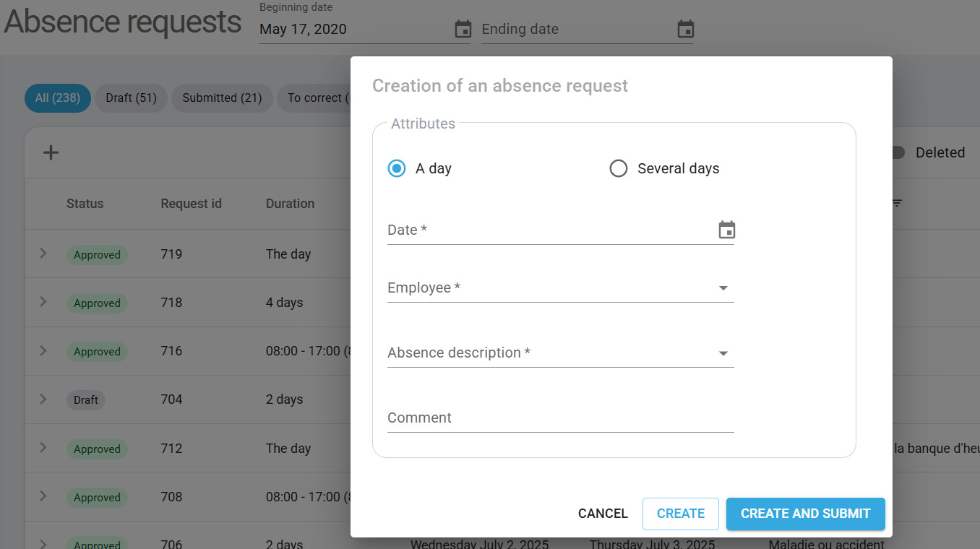Cancel the absence request creation
980x549 pixels.
(603, 514)
